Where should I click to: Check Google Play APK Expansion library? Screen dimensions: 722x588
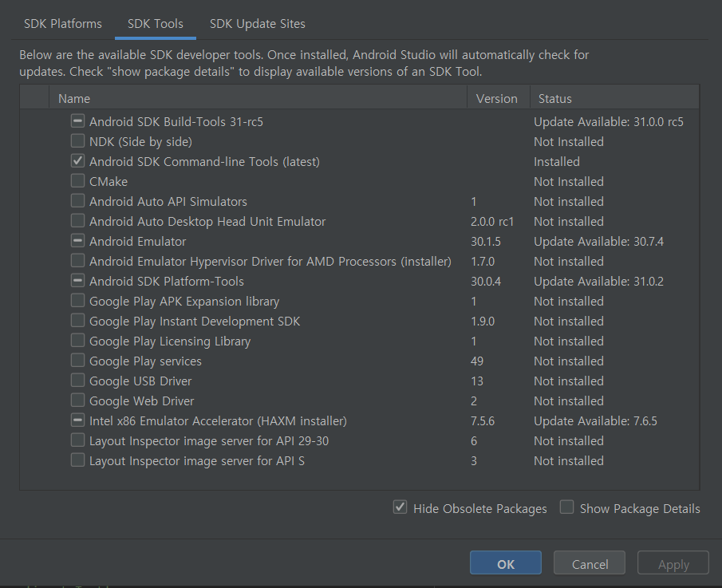pyautogui.click(x=78, y=301)
